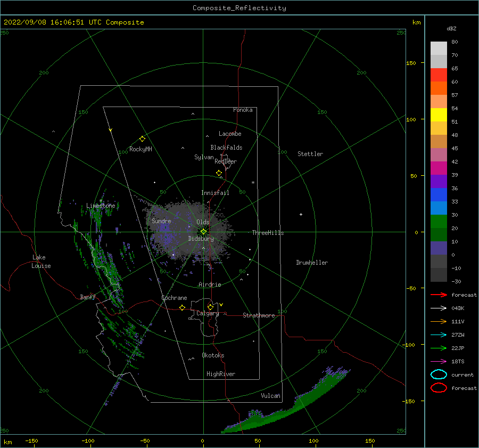Viewport: 479px width, 448px height.
Task: Click the yellow diamond marker below Cochrane
Action: (182, 308)
